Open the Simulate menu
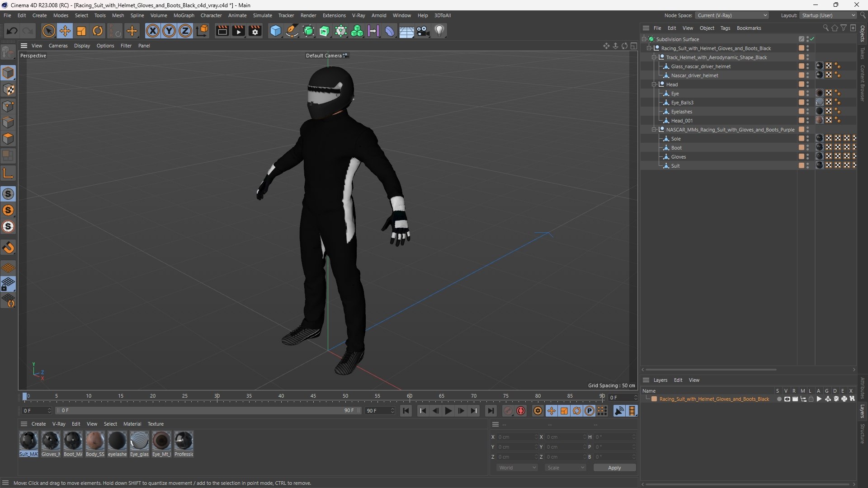This screenshot has width=868, height=488. coord(262,15)
